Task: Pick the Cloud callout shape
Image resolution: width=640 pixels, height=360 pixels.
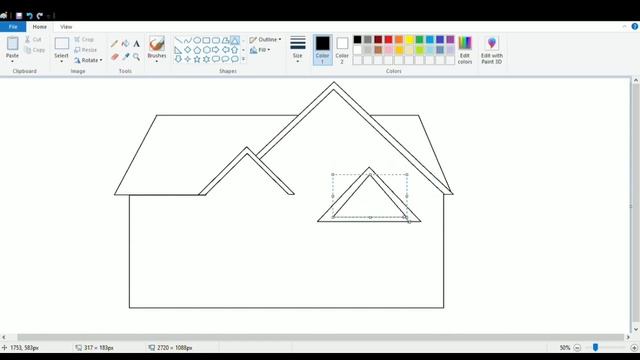Action: pos(235,59)
